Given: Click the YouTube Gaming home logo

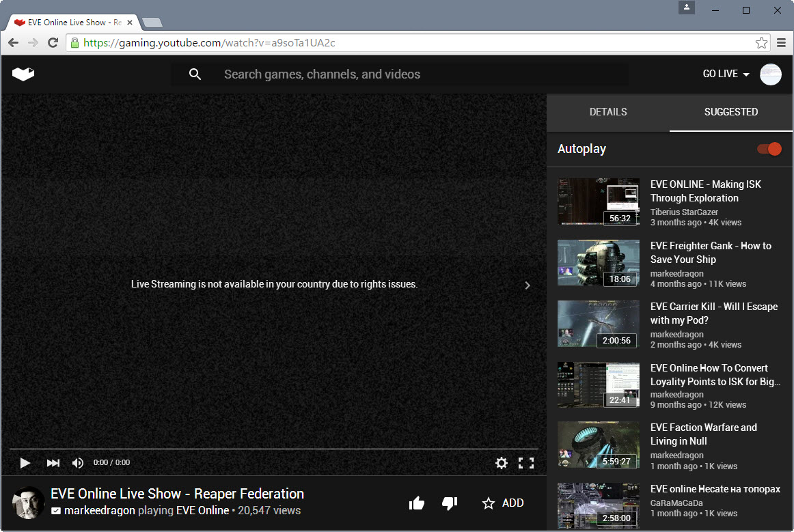Looking at the screenshot, I should click(23, 74).
